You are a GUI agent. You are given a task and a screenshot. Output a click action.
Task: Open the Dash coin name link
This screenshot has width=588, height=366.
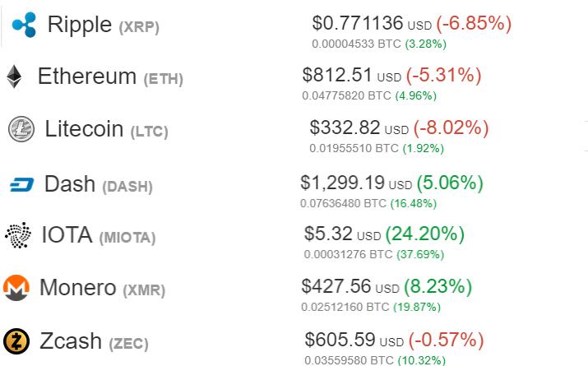click(x=70, y=184)
